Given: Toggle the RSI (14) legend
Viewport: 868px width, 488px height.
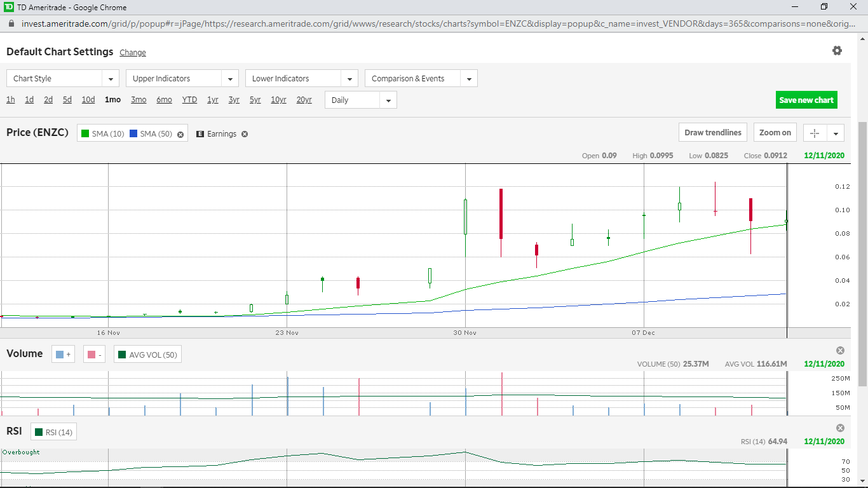Looking at the screenshot, I should [x=53, y=432].
